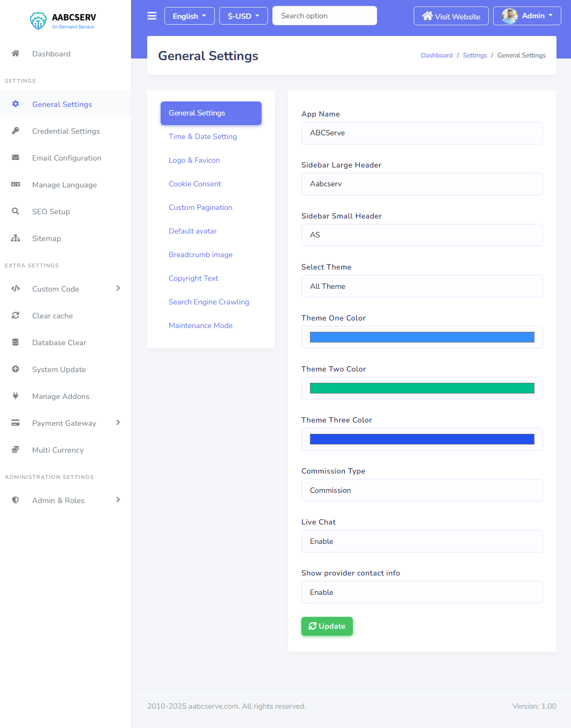The height and width of the screenshot is (728, 571).
Task: Click the Visit Website button
Action: (451, 16)
